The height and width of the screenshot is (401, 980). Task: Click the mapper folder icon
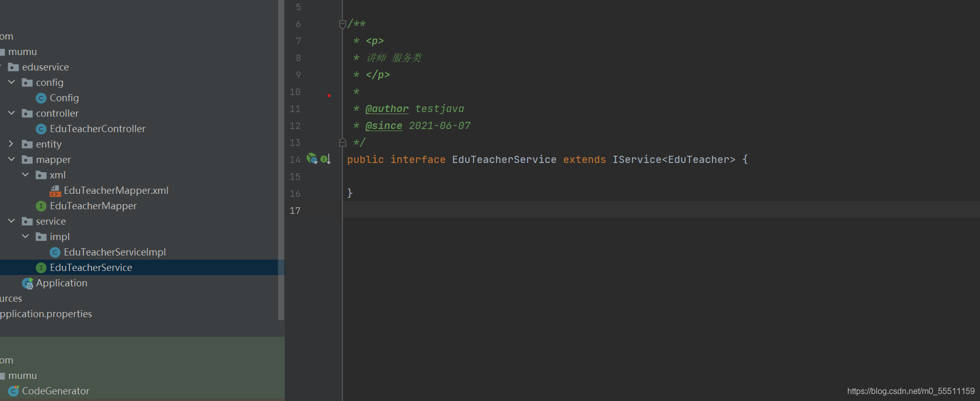click(27, 160)
